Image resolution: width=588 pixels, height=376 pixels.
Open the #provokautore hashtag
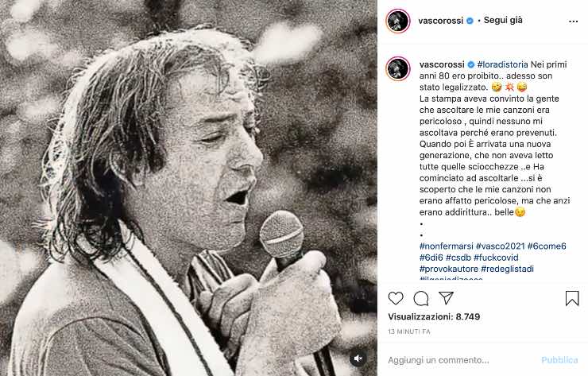click(449, 269)
